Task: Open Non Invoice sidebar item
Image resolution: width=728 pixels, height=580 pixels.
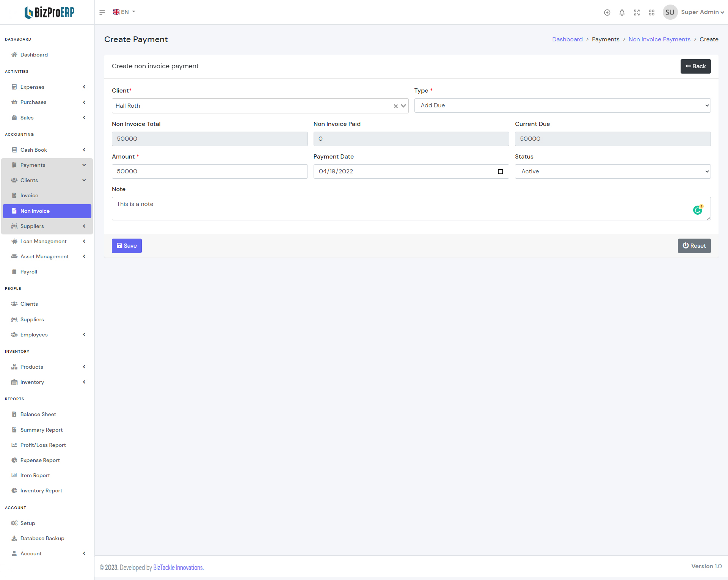Action: click(47, 211)
